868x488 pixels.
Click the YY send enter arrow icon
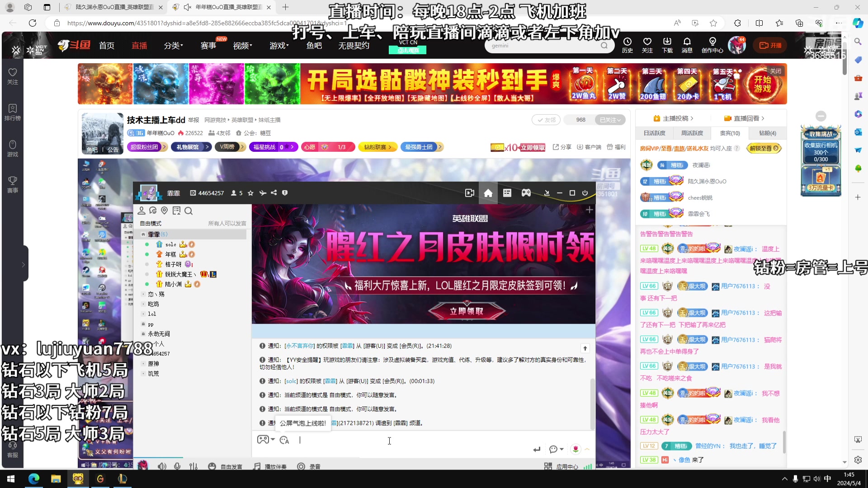[537, 449]
